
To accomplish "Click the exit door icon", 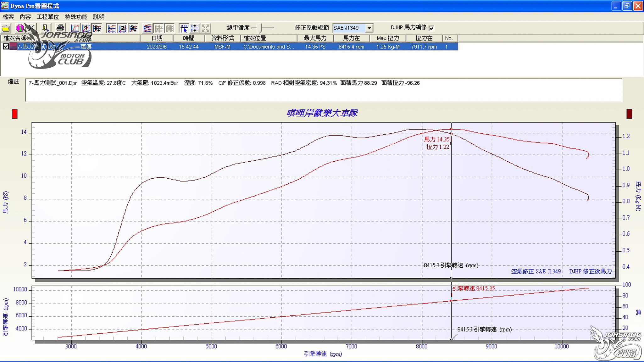I will 45,28.
